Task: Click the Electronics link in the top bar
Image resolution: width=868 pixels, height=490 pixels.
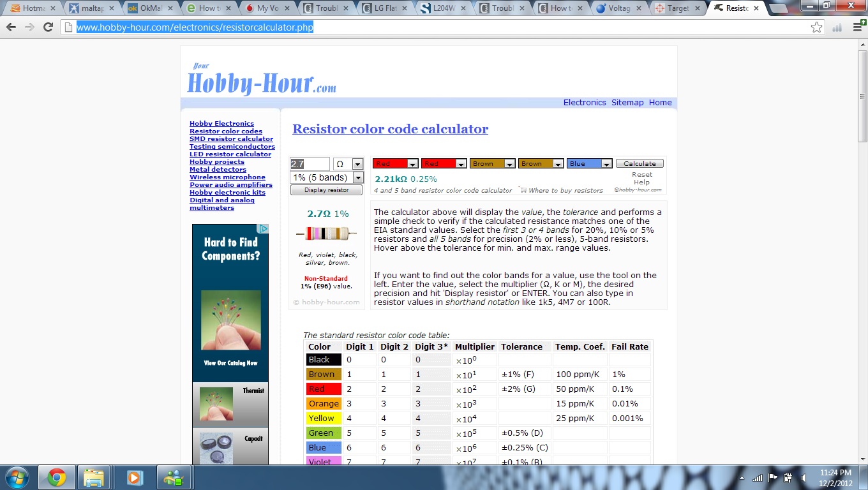Action: point(585,103)
